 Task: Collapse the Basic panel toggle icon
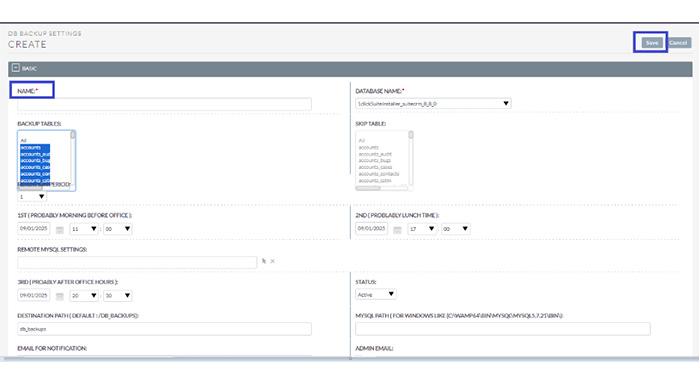[16, 68]
